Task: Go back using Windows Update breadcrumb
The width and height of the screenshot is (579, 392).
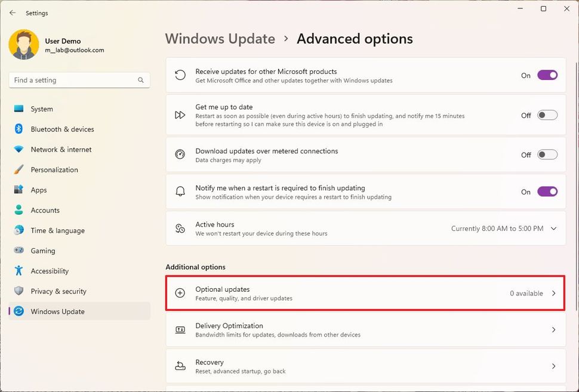Action: pos(220,38)
